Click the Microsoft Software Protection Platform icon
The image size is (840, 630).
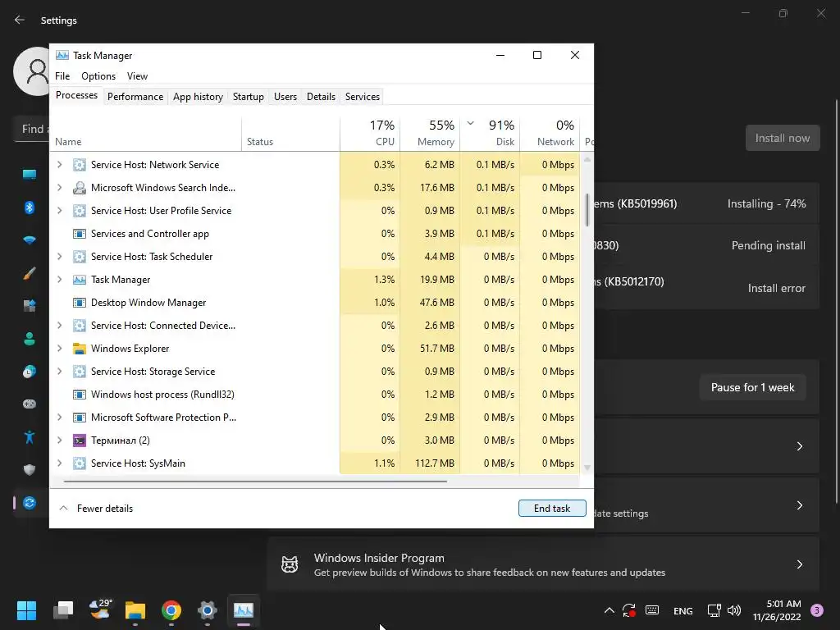tap(80, 418)
